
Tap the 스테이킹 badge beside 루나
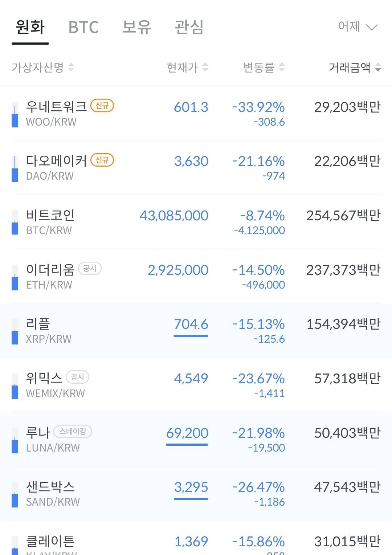73,432
